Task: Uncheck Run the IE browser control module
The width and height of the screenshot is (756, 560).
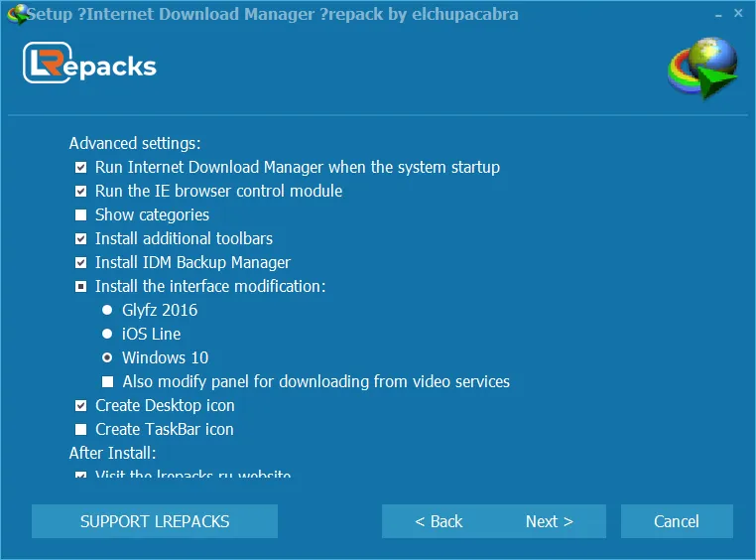Action: pyautogui.click(x=81, y=192)
